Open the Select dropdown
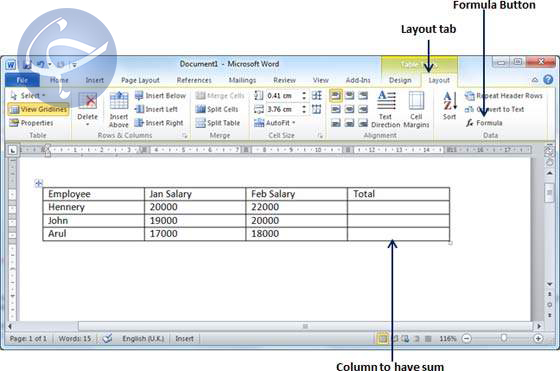This screenshot has width=560, height=371. [29, 96]
